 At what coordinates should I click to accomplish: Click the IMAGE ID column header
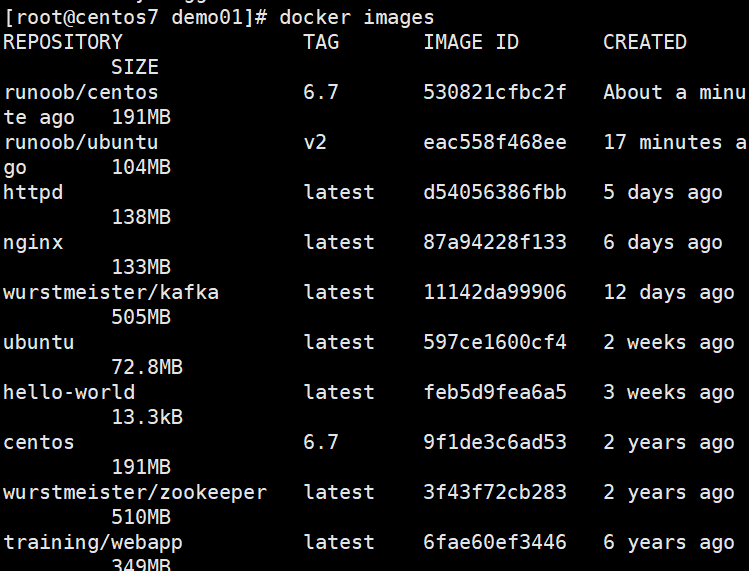(x=471, y=42)
